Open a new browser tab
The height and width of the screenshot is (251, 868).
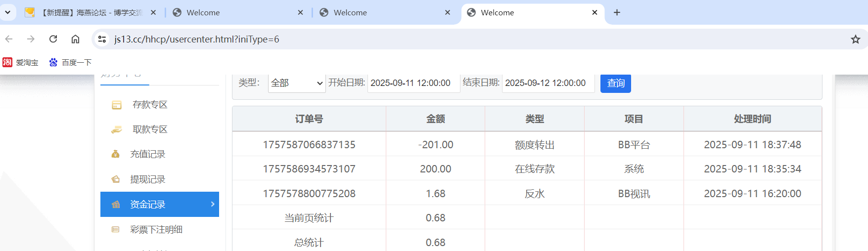[x=617, y=12]
